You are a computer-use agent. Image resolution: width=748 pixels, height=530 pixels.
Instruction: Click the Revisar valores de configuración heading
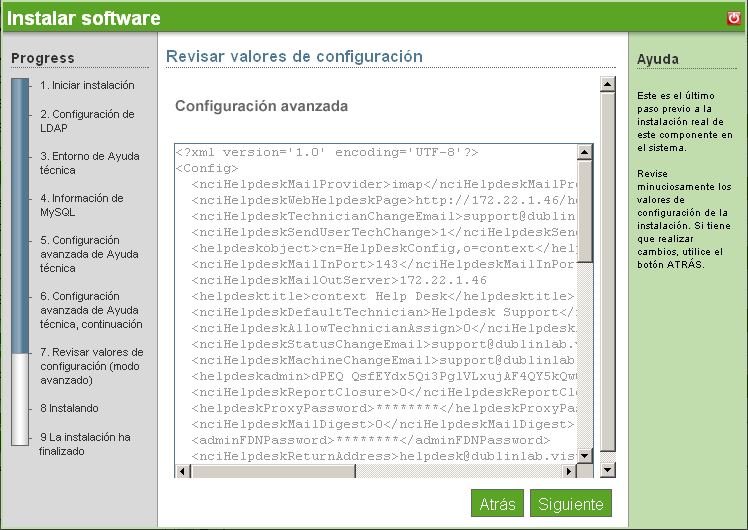click(x=294, y=56)
